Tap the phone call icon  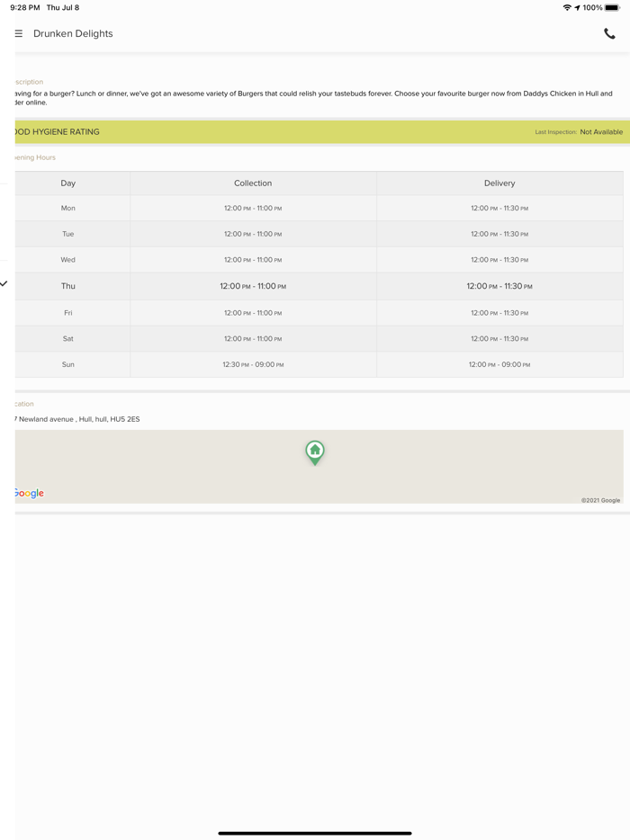point(609,33)
